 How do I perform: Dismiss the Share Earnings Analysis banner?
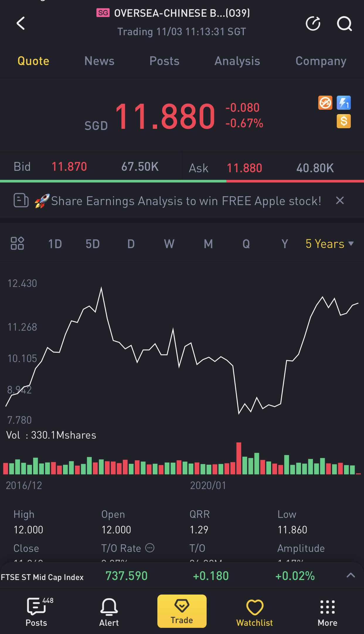point(340,201)
